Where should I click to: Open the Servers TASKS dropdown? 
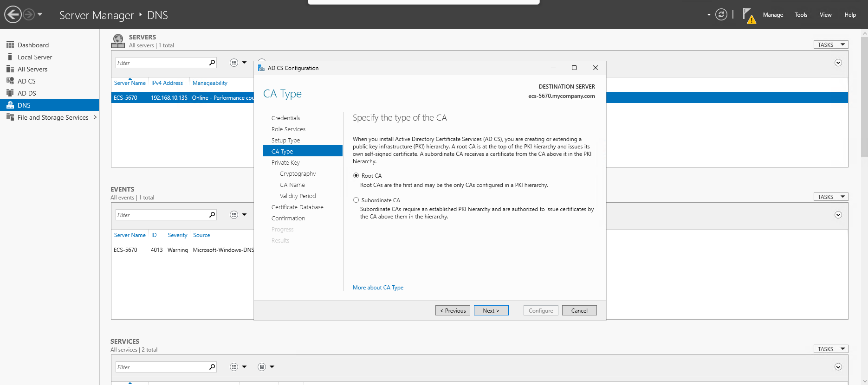[x=830, y=45]
